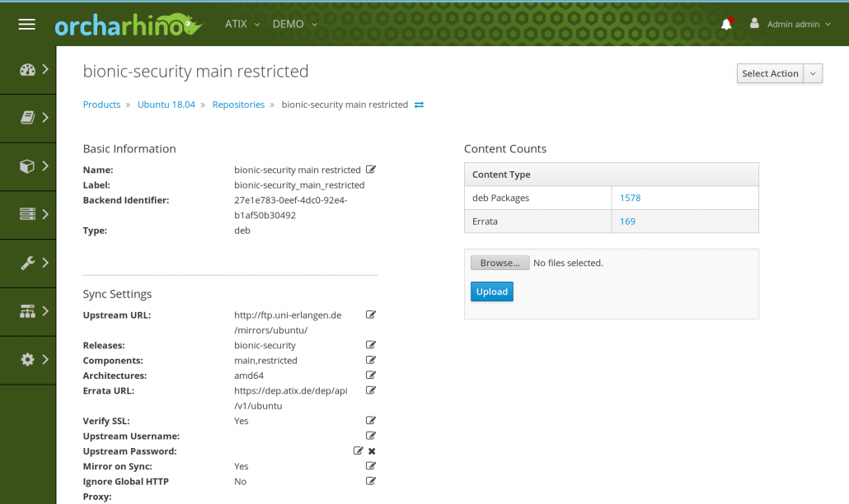Open the 1578 deb Packages count

pyautogui.click(x=631, y=198)
